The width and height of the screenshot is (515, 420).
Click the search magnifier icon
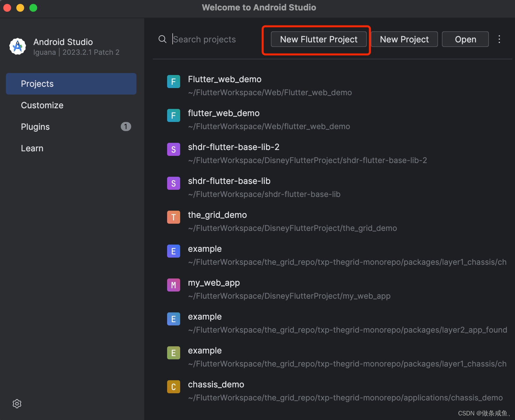[x=163, y=39]
